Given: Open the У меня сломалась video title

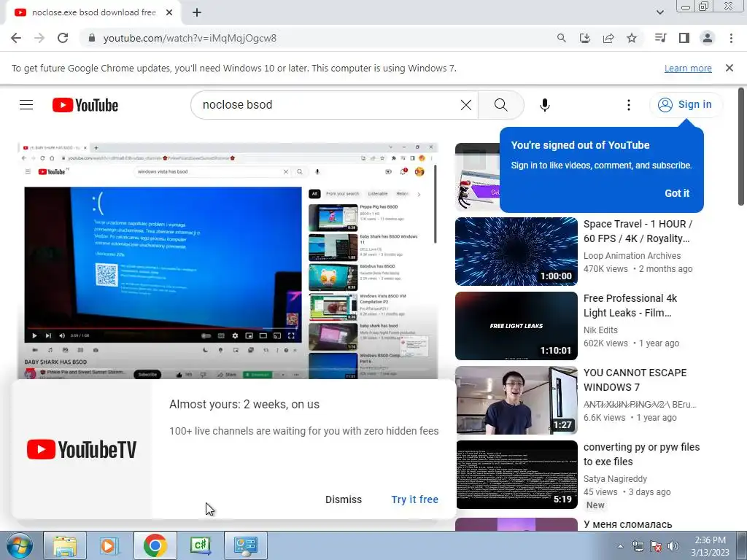Looking at the screenshot, I should coord(627,524).
